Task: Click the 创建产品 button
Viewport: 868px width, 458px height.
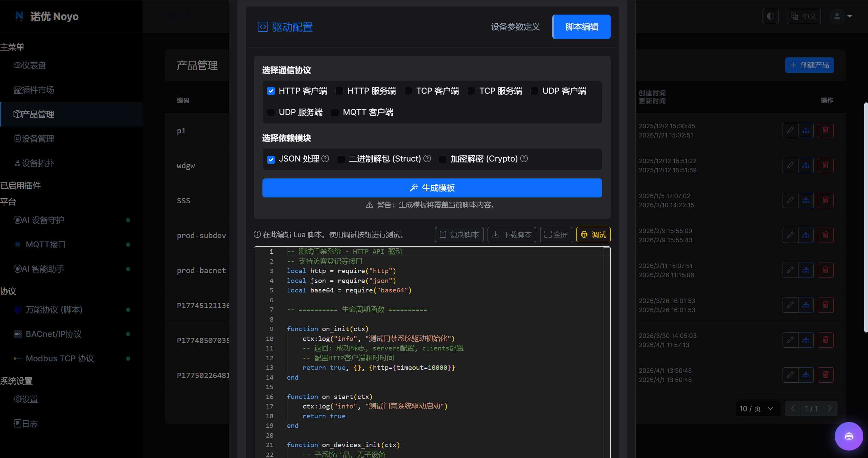Action: (x=809, y=65)
